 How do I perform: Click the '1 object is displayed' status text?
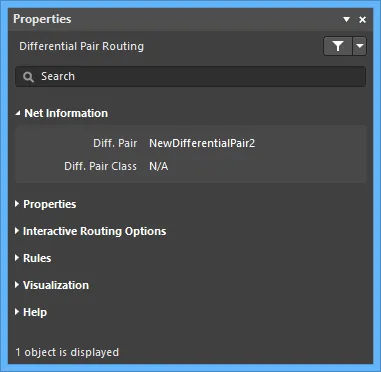coord(67,352)
